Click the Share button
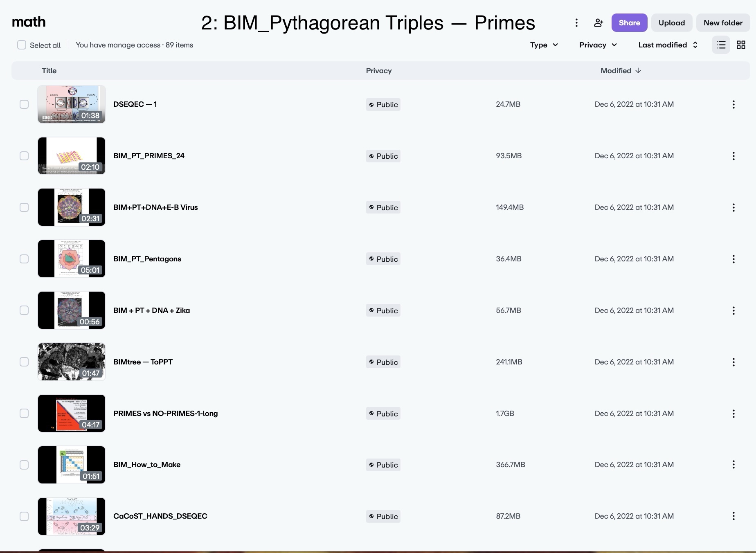 pyautogui.click(x=629, y=23)
